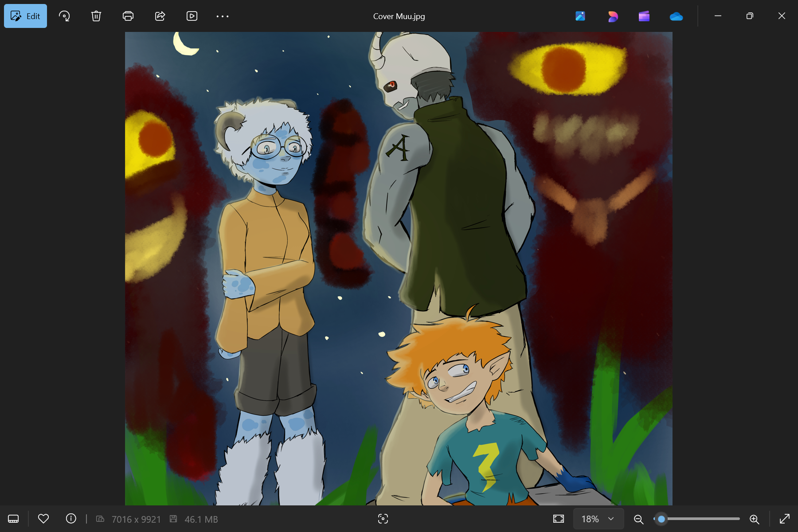Fit image to window
This screenshot has height=532, width=798.
coord(559,519)
